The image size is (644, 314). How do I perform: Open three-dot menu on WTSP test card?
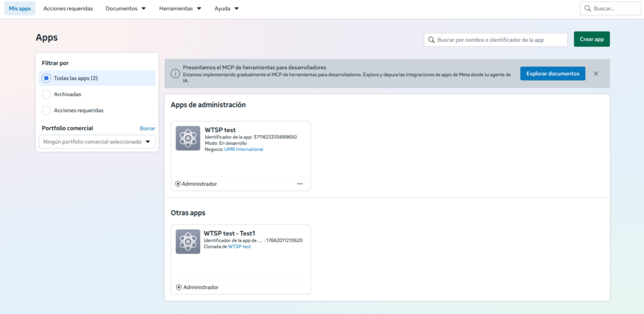pyautogui.click(x=300, y=184)
